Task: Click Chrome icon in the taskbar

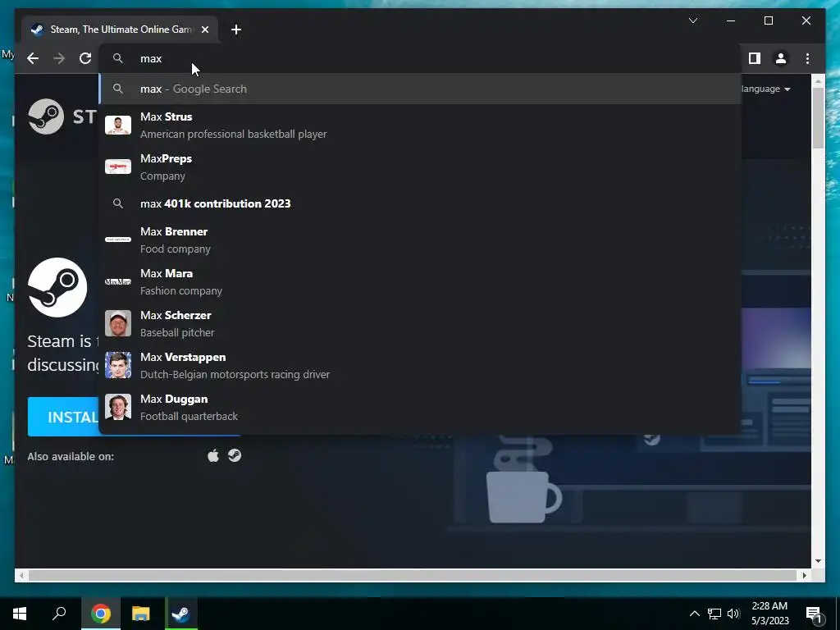Action: click(x=101, y=614)
